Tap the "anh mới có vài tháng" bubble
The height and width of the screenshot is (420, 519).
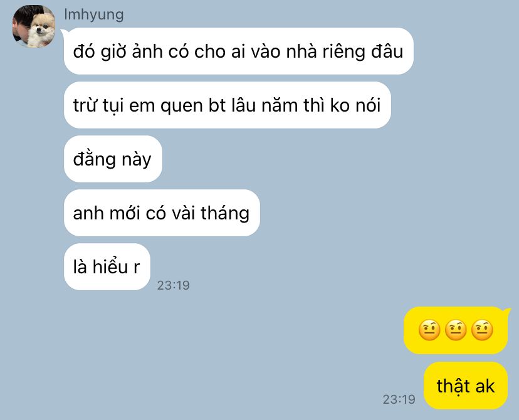[162, 213]
